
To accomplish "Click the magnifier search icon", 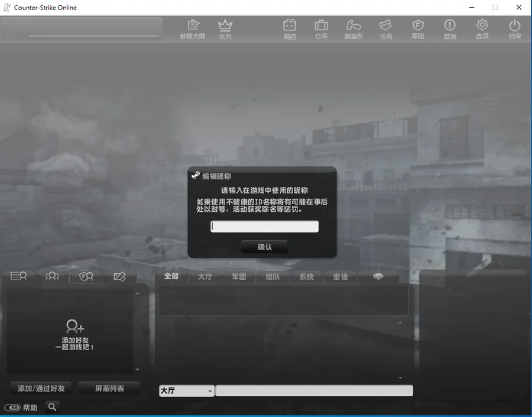I will 52,407.
